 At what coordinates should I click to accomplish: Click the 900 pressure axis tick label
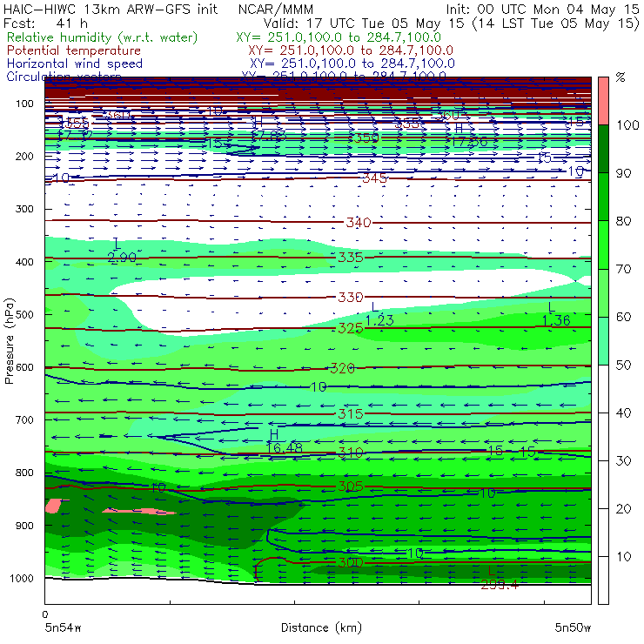tap(24, 526)
